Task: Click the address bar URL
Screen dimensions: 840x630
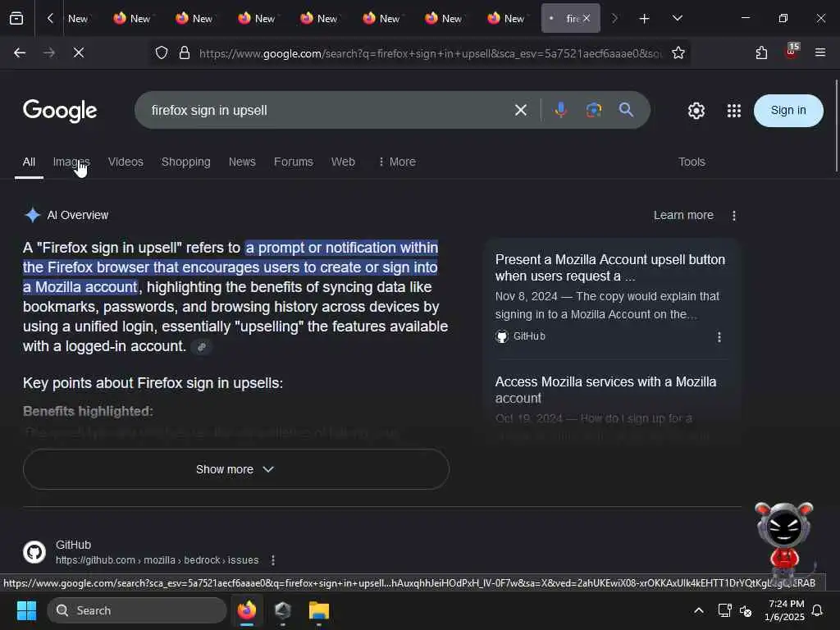Action: pos(430,53)
